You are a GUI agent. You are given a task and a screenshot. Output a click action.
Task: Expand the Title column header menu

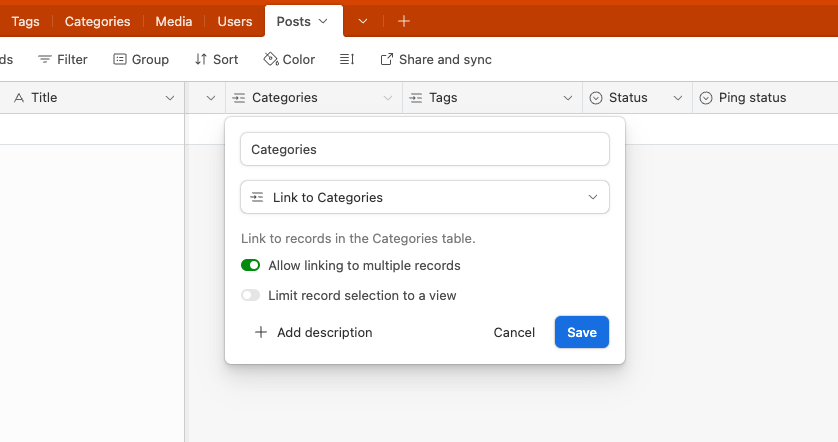(x=169, y=98)
